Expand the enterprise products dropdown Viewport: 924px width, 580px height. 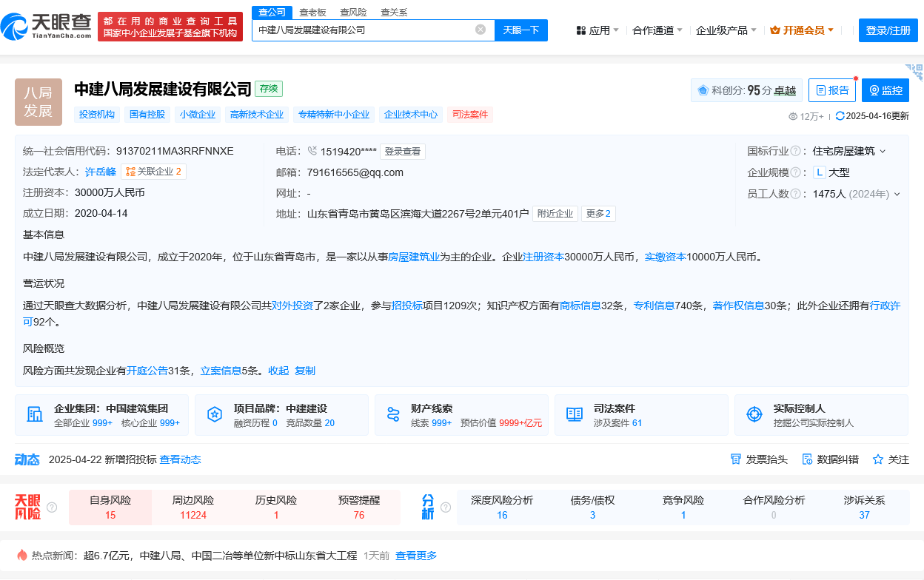726,30
